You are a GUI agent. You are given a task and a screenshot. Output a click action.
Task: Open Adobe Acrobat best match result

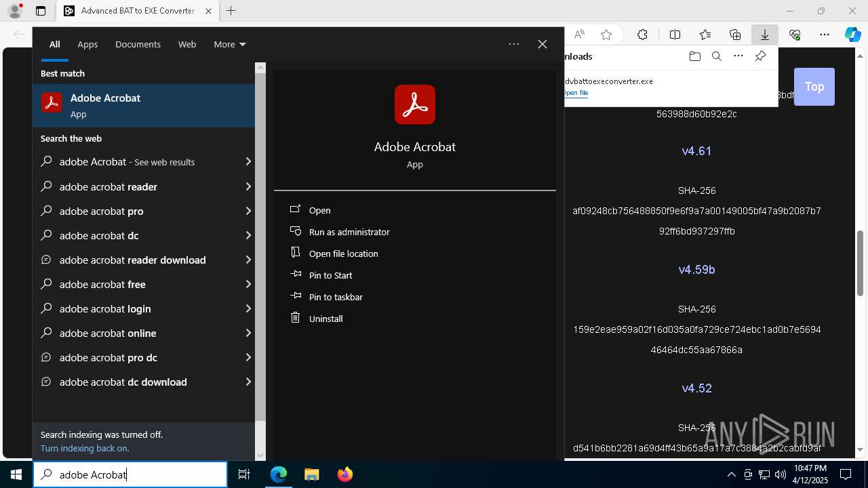tap(144, 106)
